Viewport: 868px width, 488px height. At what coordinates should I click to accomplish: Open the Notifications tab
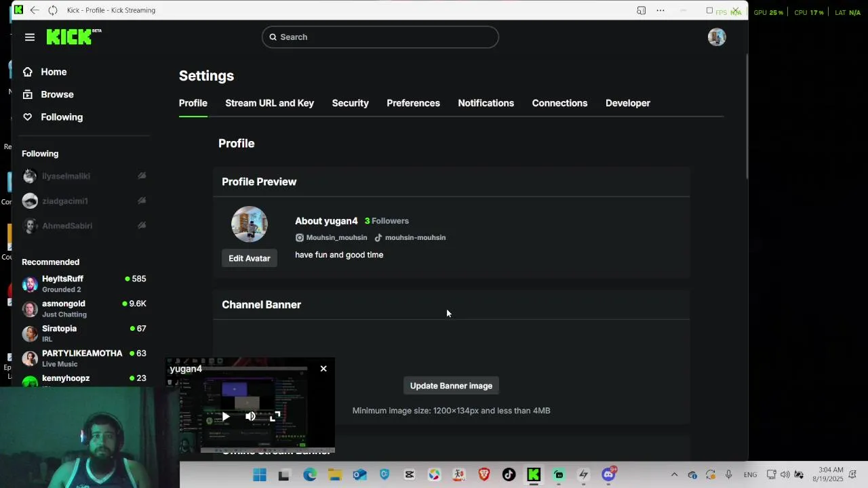click(486, 103)
